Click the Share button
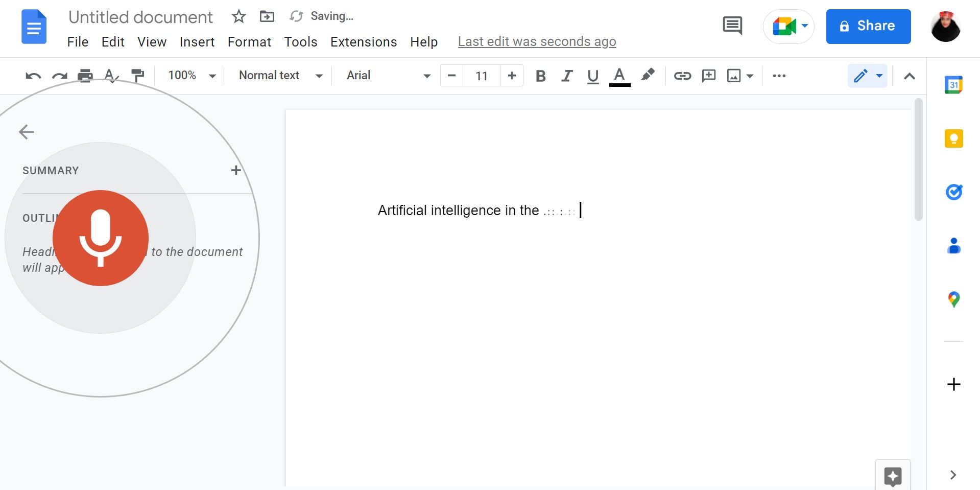This screenshot has height=490, width=980. (868, 26)
